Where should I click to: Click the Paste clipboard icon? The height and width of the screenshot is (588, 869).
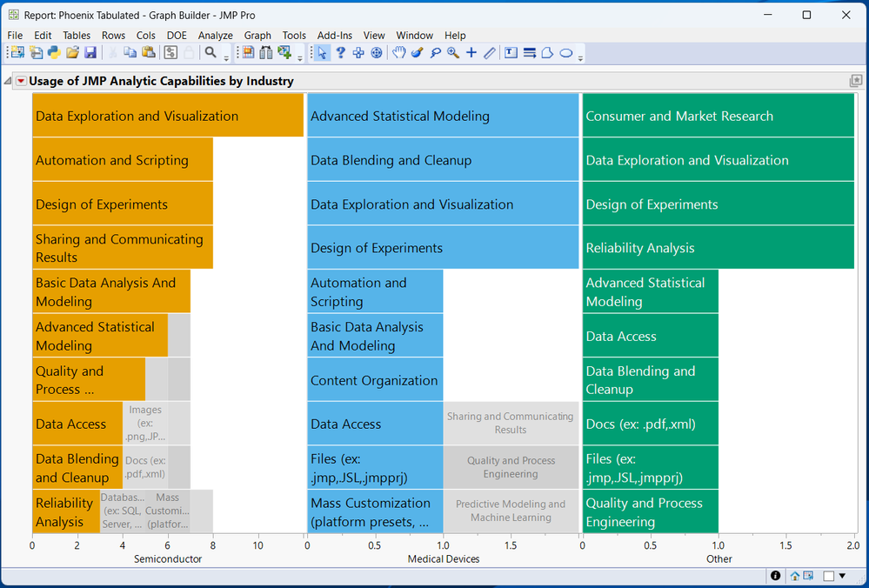(x=148, y=53)
